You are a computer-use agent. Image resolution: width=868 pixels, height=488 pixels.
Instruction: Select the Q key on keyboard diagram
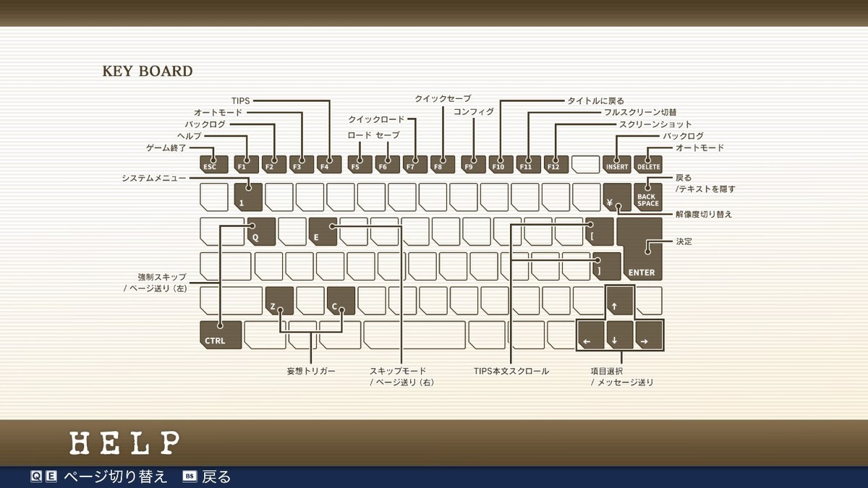coord(261,231)
